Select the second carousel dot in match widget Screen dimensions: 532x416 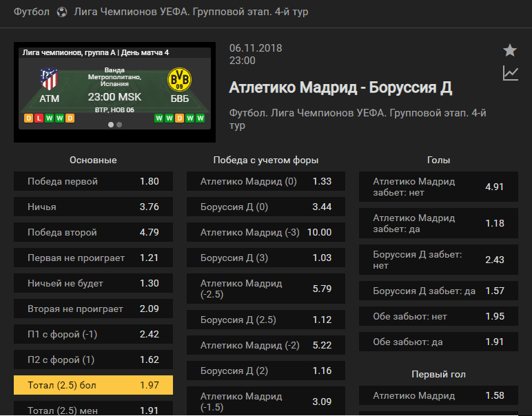[119, 125]
